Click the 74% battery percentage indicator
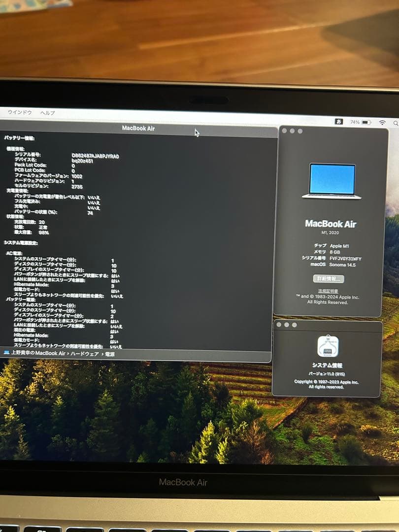This screenshot has height=532, width=399. 355,122
